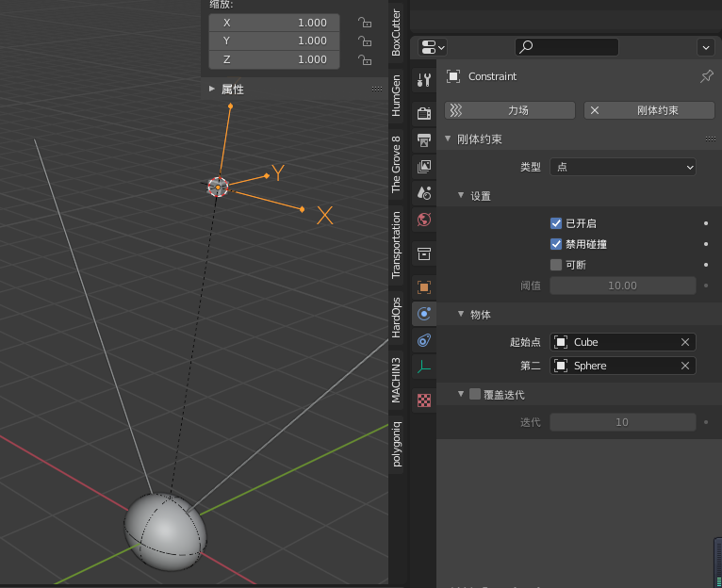This screenshot has height=588, width=722.
Task: Clear the Cube object field
Action: (684, 342)
